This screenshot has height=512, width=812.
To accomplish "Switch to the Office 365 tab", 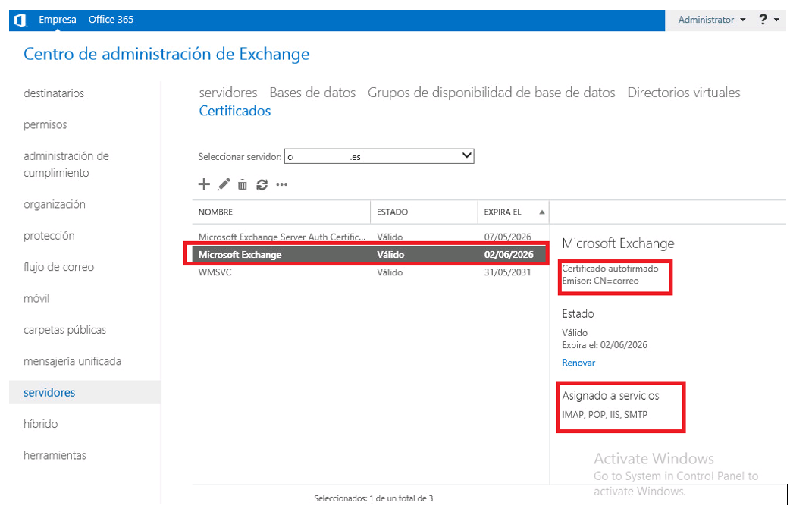I will pyautogui.click(x=111, y=20).
